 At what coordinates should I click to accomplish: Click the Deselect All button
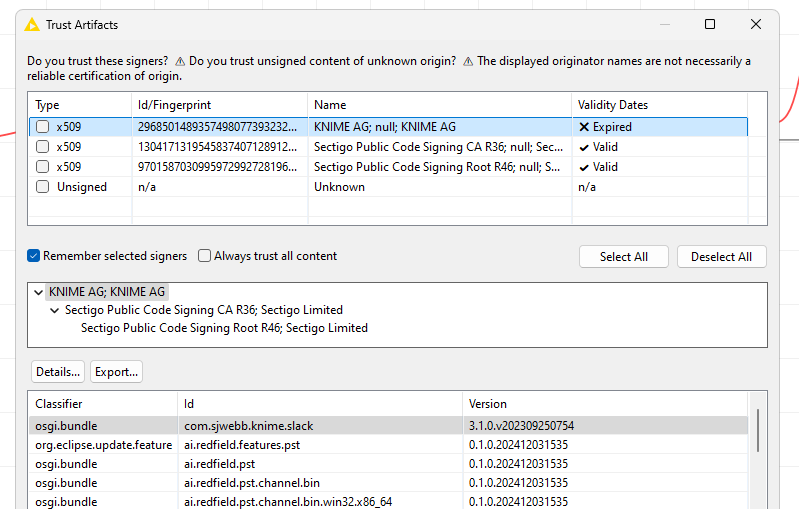(x=722, y=257)
